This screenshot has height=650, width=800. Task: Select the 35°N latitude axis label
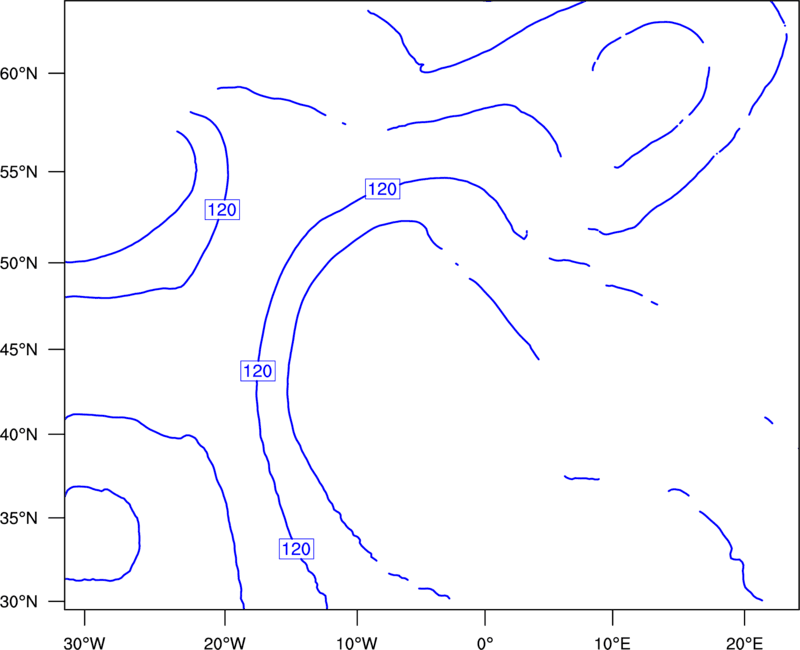tap(19, 518)
